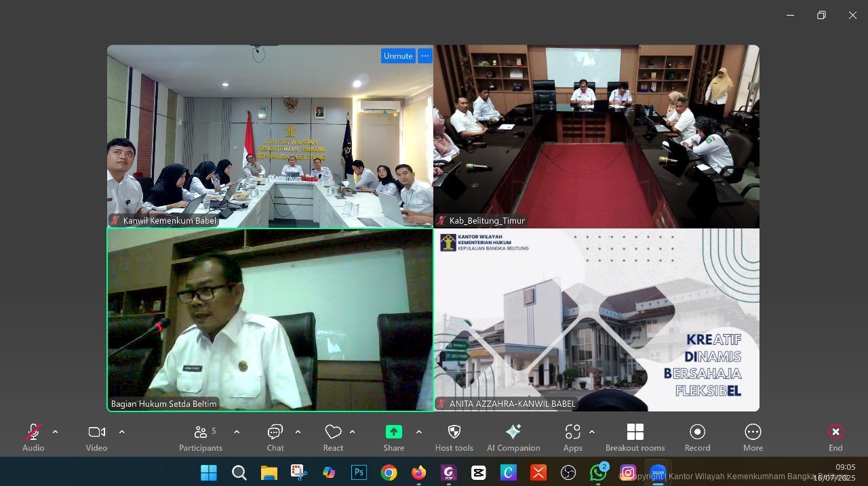Toggle the camera with Video button
868x486 pixels.
click(x=96, y=432)
